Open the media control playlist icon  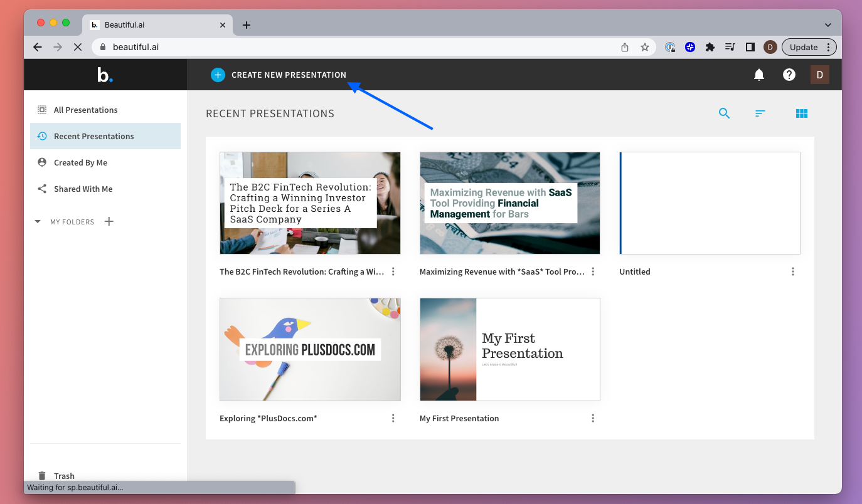[x=730, y=47]
